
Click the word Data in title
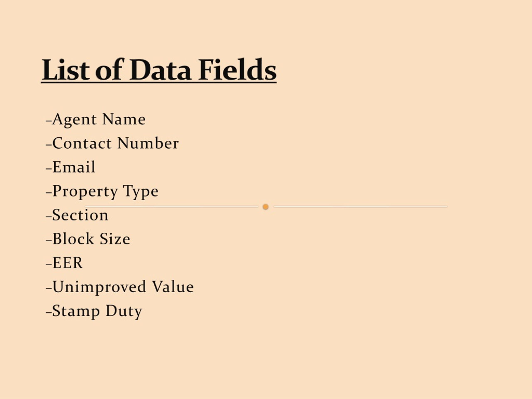160,69
